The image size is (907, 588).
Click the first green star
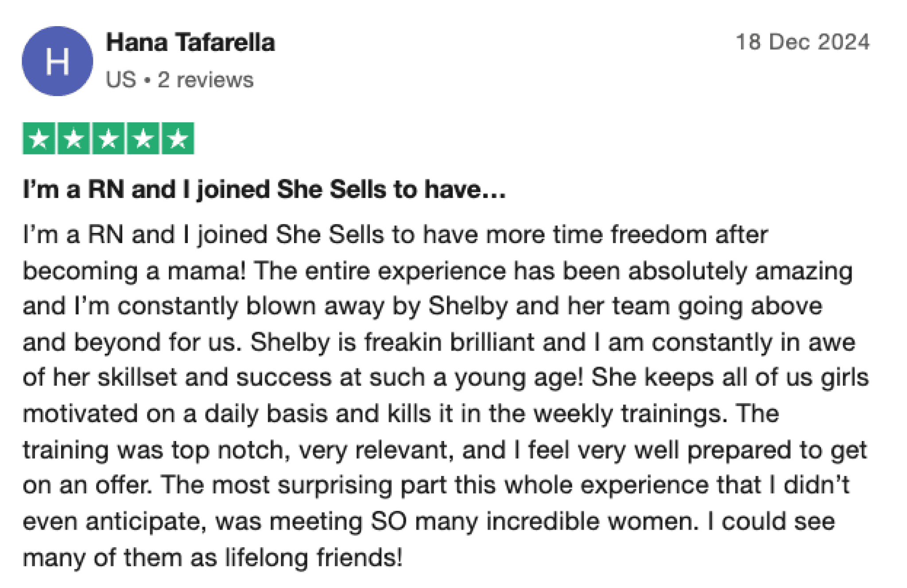(39, 139)
